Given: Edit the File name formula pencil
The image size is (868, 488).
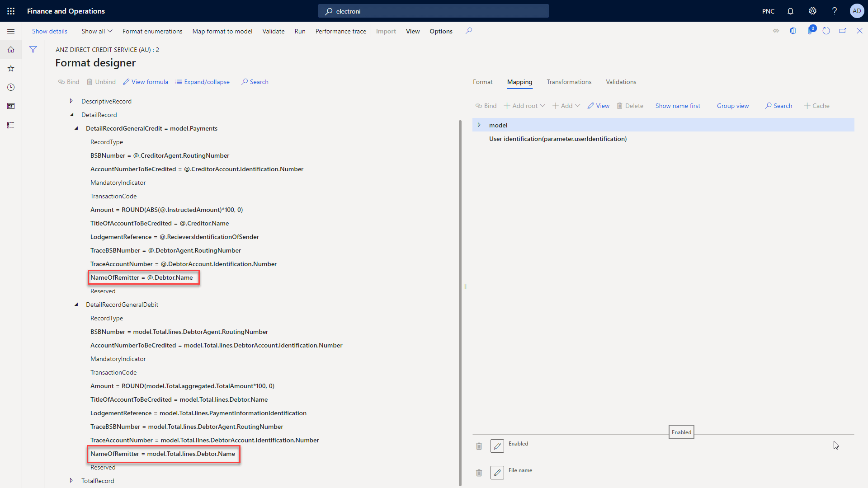Looking at the screenshot, I should tap(497, 473).
